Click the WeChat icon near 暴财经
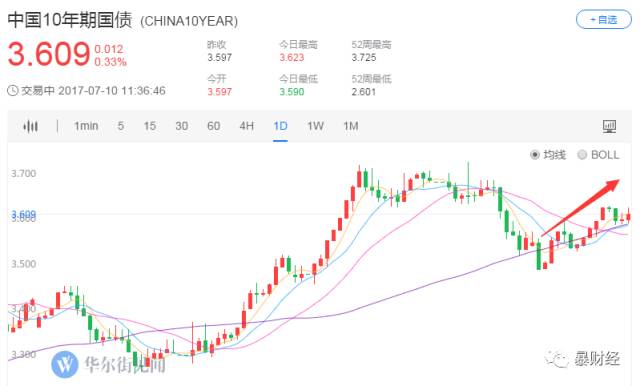 coord(556,359)
